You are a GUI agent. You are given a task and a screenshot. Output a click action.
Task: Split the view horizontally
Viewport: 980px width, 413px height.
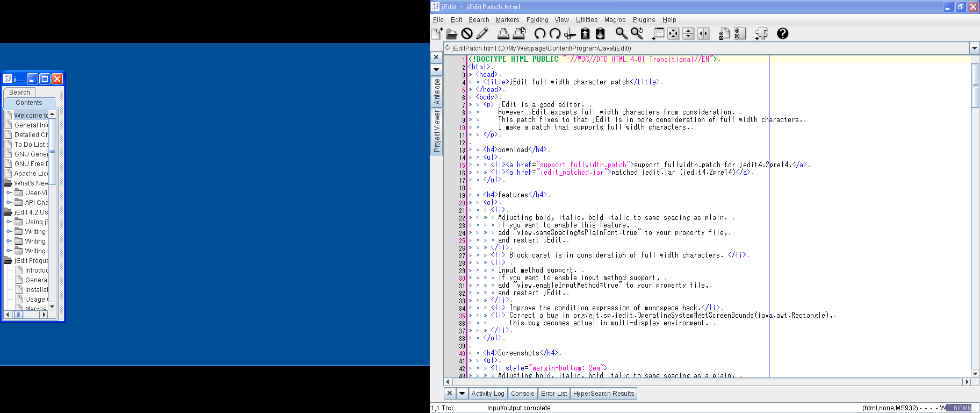(x=688, y=33)
